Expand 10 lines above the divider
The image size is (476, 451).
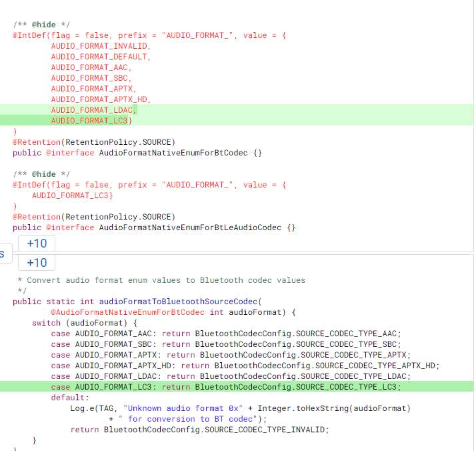point(37,244)
